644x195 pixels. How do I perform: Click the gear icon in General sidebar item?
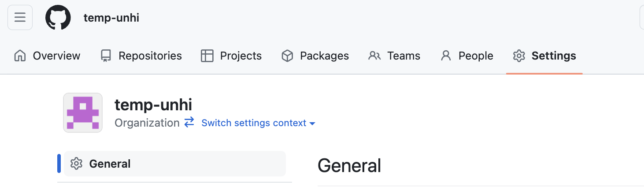tap(77, 164)
